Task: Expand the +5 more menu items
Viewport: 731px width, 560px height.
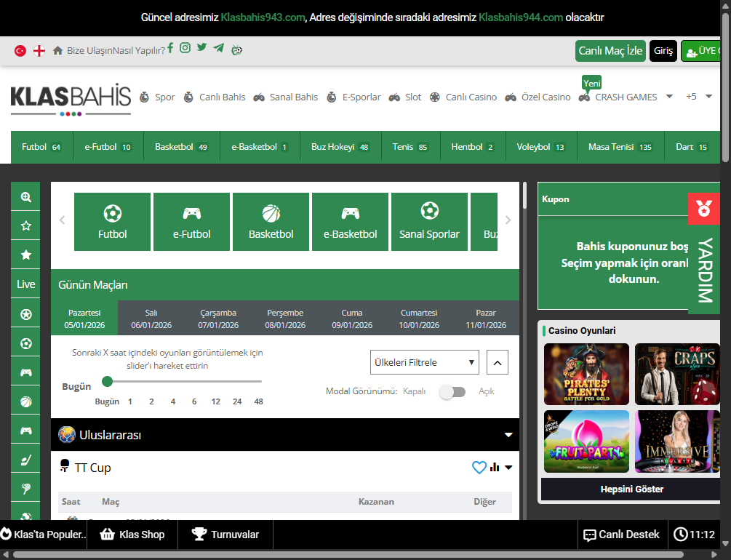Action: point(699,97)
